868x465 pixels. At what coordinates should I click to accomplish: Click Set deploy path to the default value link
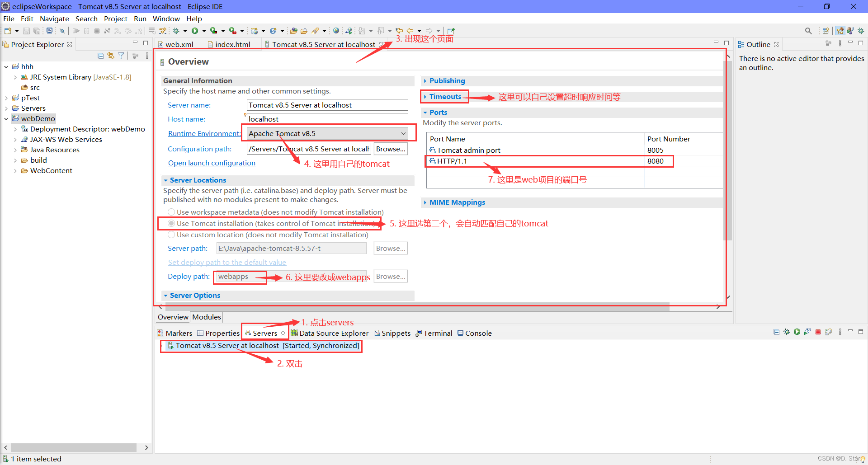tap(227, 262)
